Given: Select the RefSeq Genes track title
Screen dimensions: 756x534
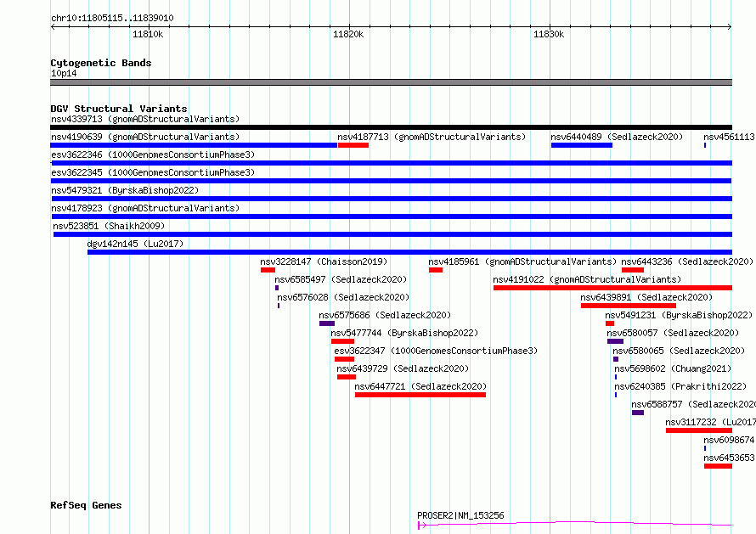Looking at the screenshot, I should 86,506.
